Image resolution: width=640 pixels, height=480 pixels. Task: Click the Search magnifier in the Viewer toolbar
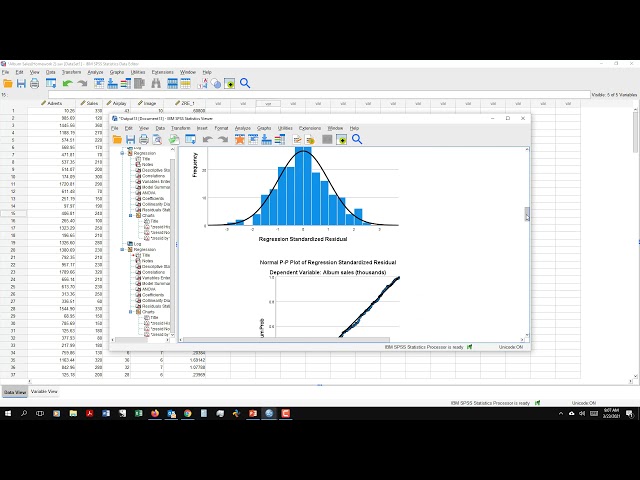pos(357,140)
